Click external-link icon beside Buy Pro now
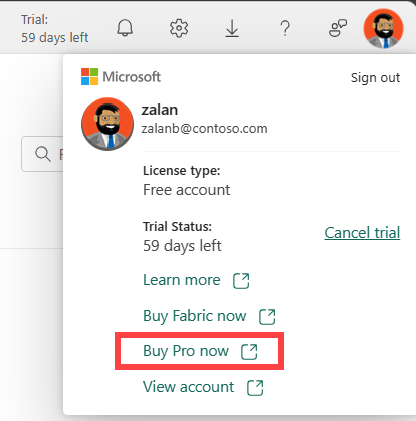Viewport: 416px width, 421px height. click(249, 352)
